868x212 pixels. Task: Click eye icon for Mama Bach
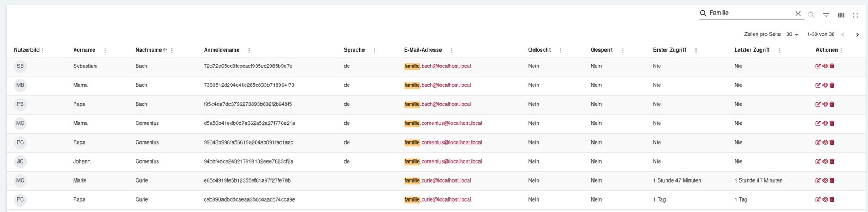pos(825,85)
